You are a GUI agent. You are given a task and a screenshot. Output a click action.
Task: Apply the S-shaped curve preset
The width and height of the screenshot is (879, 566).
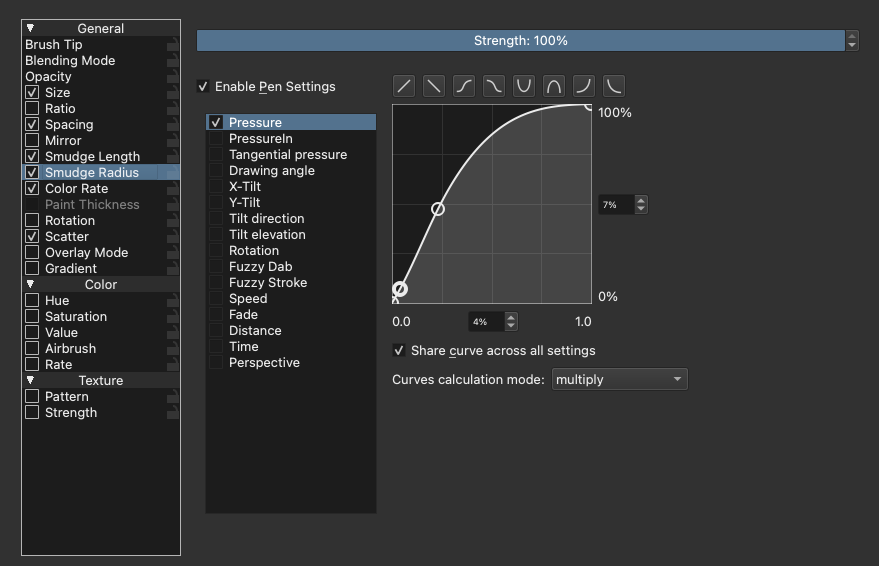[x=464, y=86]
